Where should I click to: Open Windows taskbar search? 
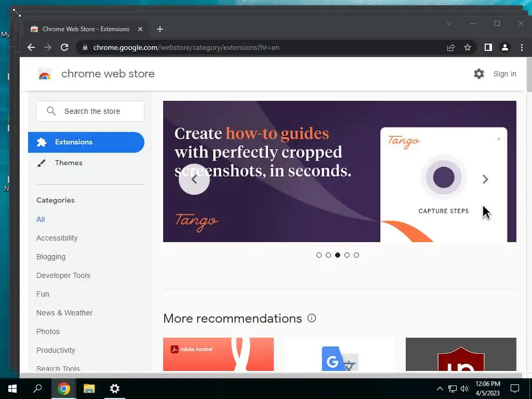(37, 389)
